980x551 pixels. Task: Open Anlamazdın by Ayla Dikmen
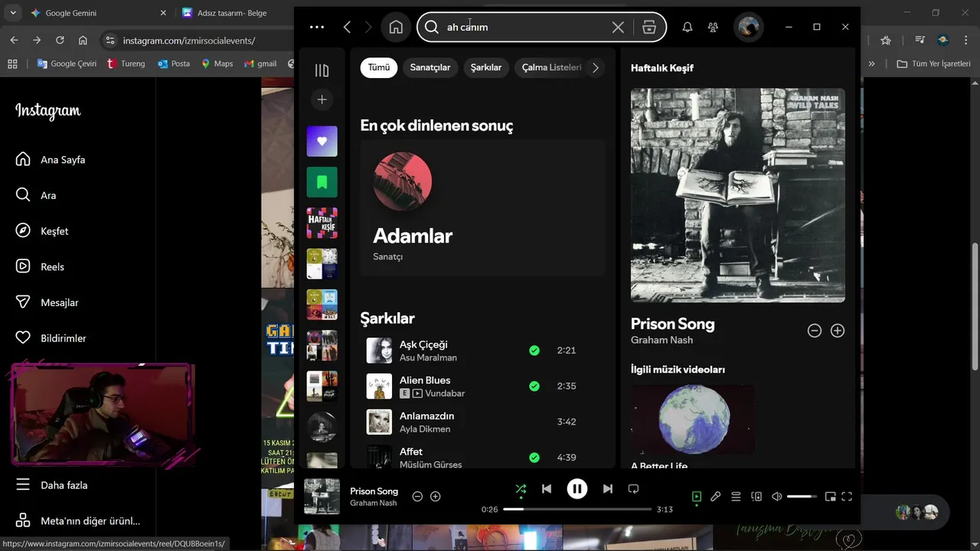[x=482, y=422]
